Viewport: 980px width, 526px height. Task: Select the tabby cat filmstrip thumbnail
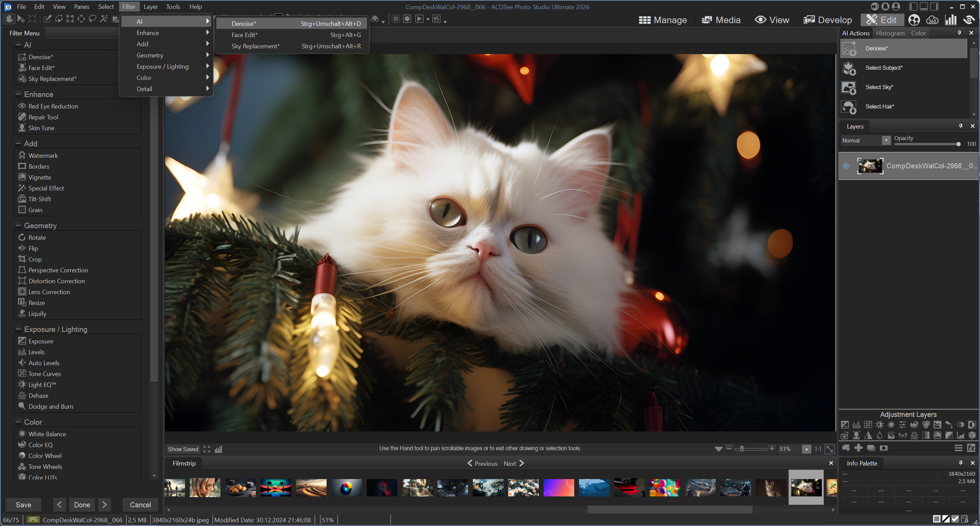[771, 488]
